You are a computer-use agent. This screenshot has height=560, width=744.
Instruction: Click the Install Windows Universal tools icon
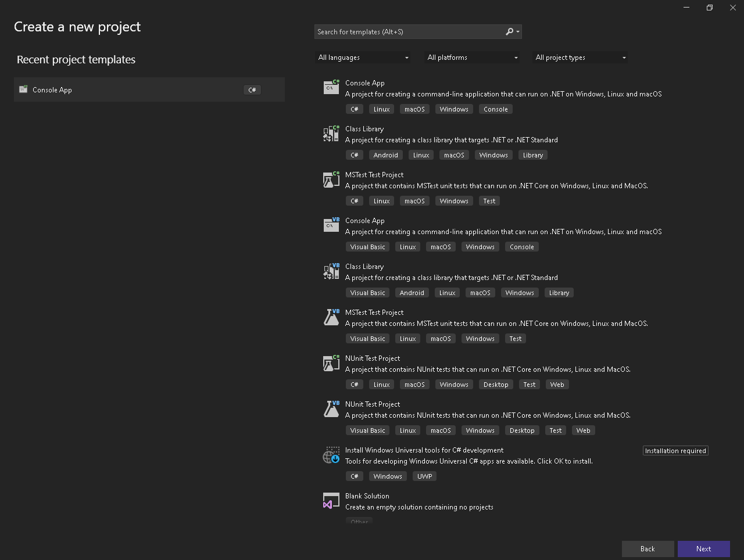coord(331,455)
